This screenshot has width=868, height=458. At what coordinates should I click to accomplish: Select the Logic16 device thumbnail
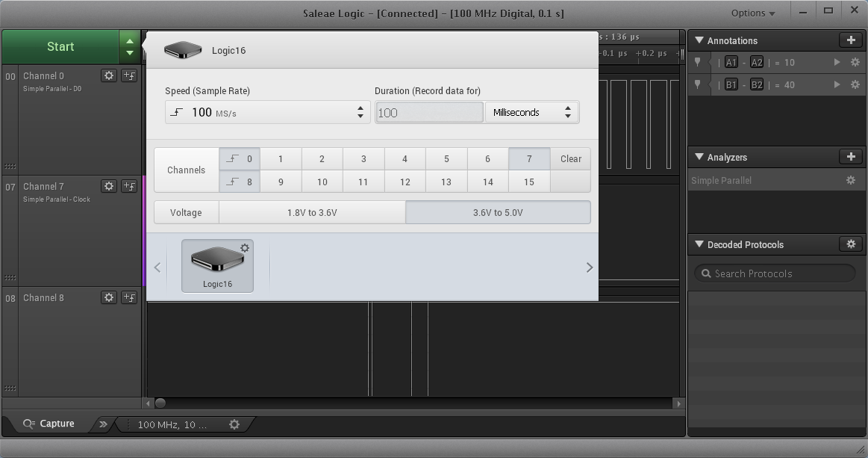[x=217, y=266]
